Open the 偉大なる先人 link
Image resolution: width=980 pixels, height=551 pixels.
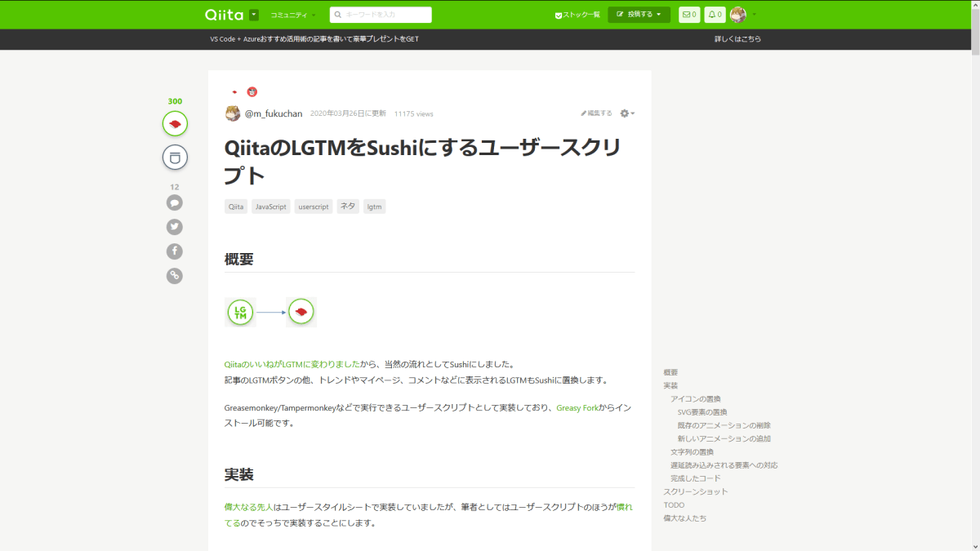[x=248, y=507]
